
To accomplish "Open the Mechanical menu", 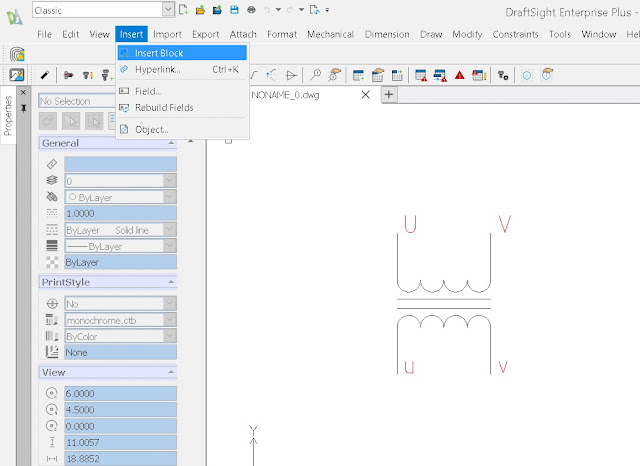I will [x=330, y=34].
